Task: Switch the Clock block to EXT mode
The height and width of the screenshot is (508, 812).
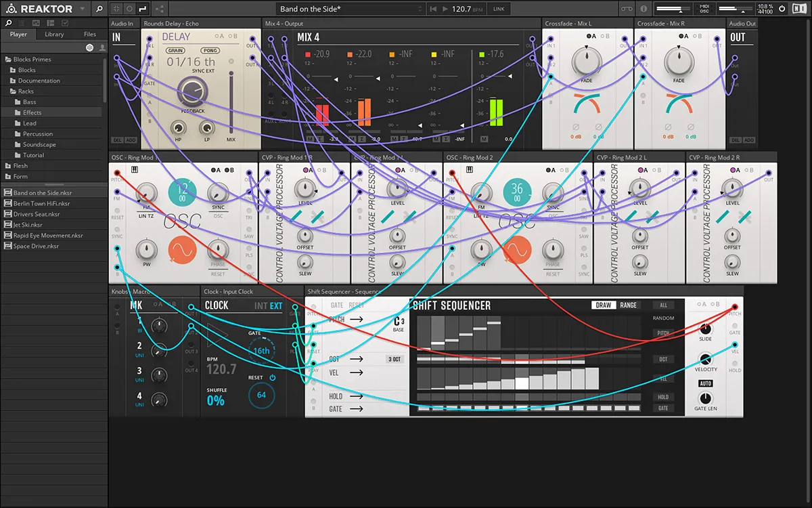Action: pyautogui.click(x=276, y=306)
